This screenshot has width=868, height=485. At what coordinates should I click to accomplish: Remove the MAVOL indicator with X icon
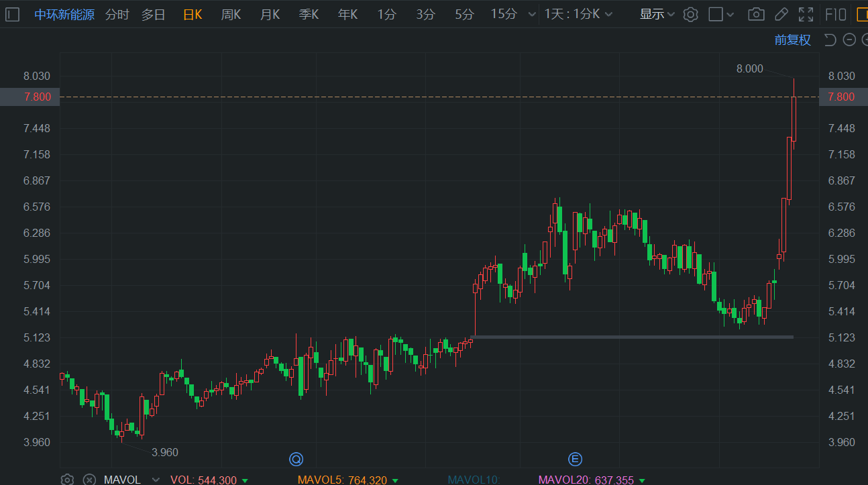point(89,480)
